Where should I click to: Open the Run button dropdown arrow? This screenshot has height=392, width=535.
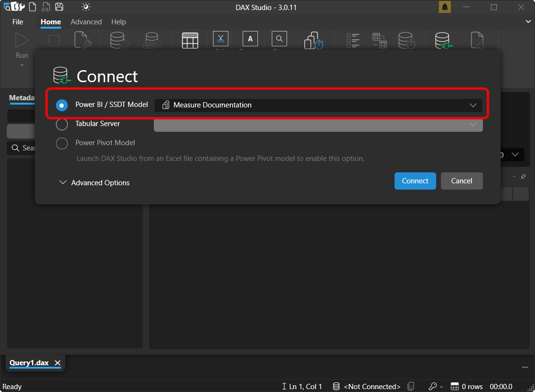(x=22, y=65)
